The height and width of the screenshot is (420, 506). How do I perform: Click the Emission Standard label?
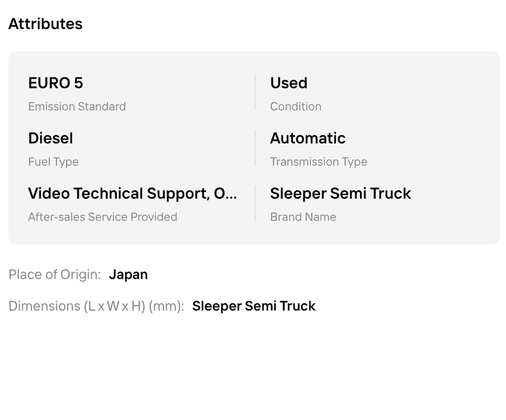coord(77,106)
